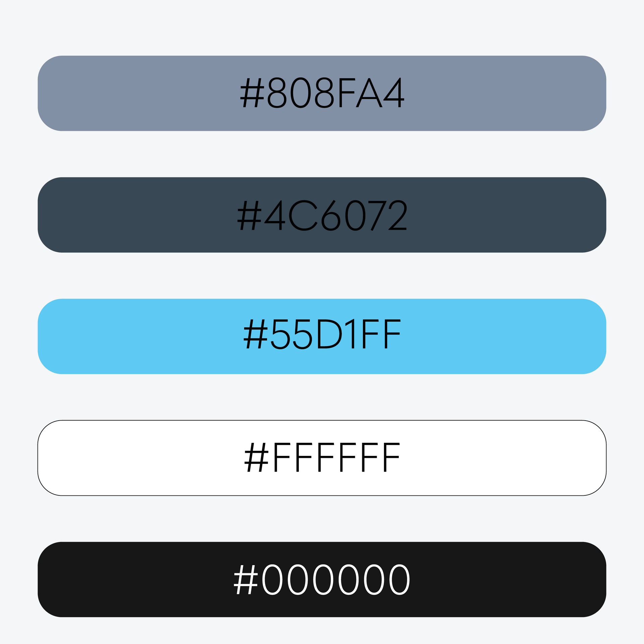Choose the white #FFFFFF swatch bar
The width and height of the screenshot is (644, 644).
coord(134,458)
